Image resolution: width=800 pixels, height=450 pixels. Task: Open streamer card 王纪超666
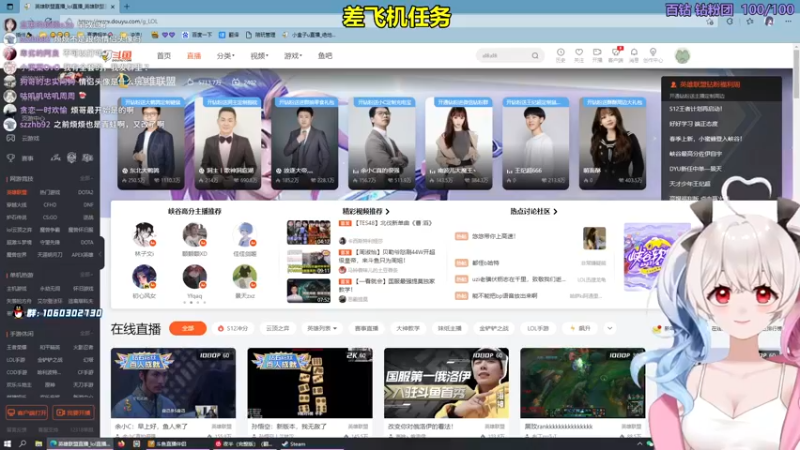pyautogui.click(x=536, y=143)
